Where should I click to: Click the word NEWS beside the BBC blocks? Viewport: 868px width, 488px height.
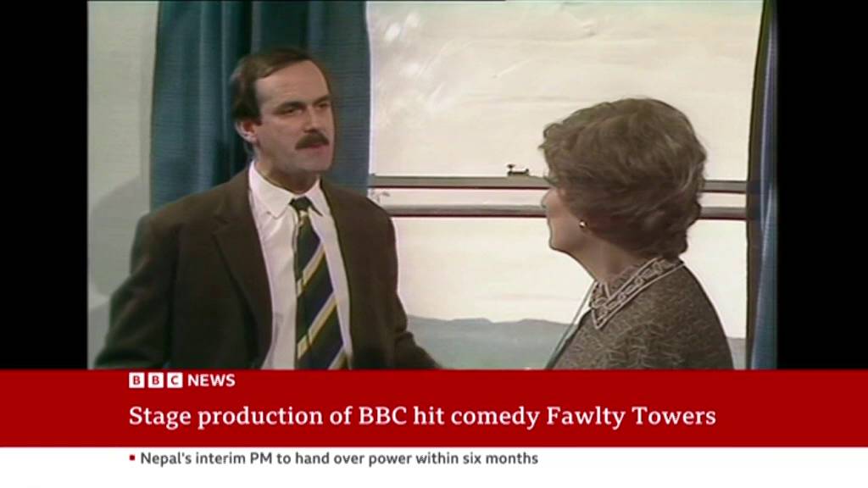(211, 380)
